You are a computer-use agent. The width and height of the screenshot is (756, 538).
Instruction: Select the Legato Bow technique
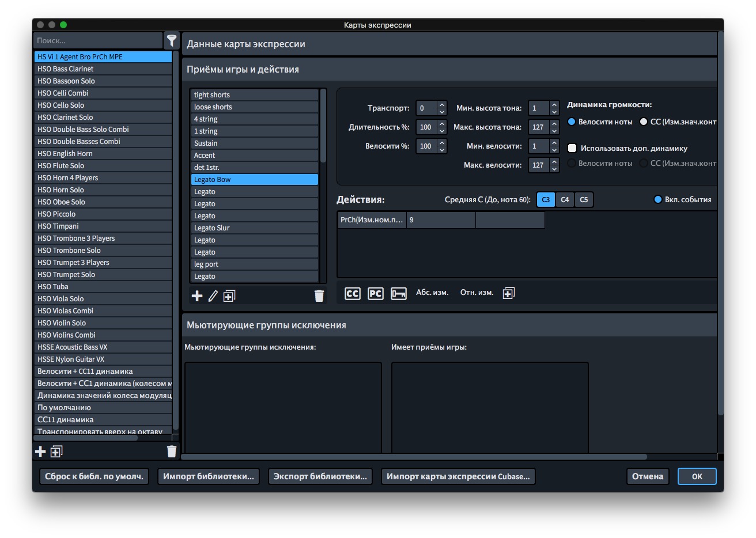pyautogui.click(x=255, y=179)
